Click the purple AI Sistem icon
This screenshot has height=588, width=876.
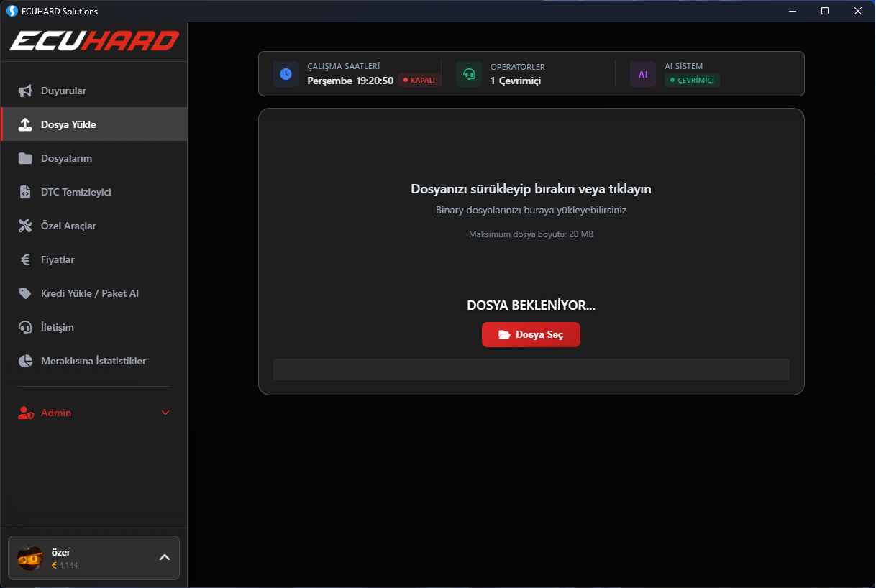click(642, 74)
